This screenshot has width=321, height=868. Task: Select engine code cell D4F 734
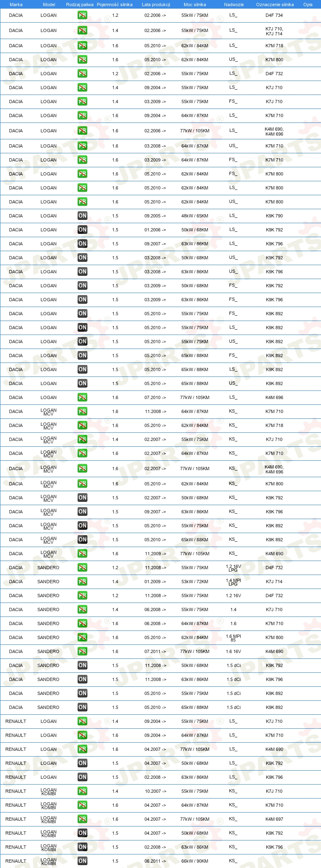click(274, 15)
